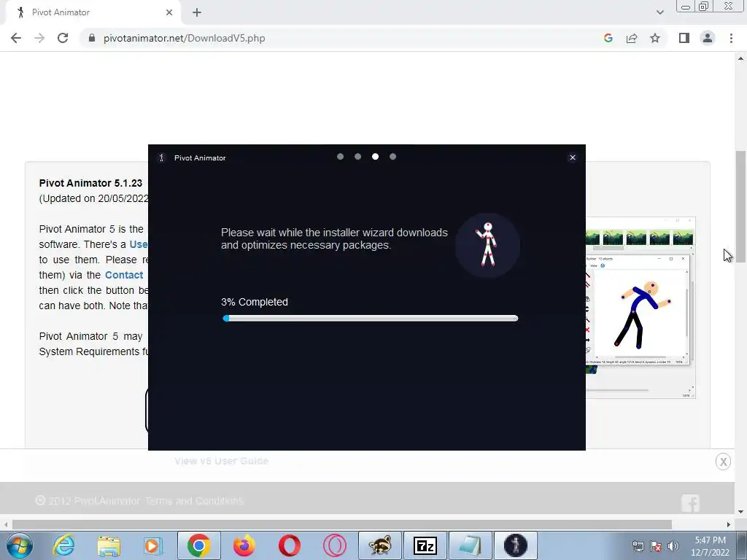Viewport: 747px width, 560px height.
Task: Open Windows Media Player from taskbar
Action: coord(153,545)
